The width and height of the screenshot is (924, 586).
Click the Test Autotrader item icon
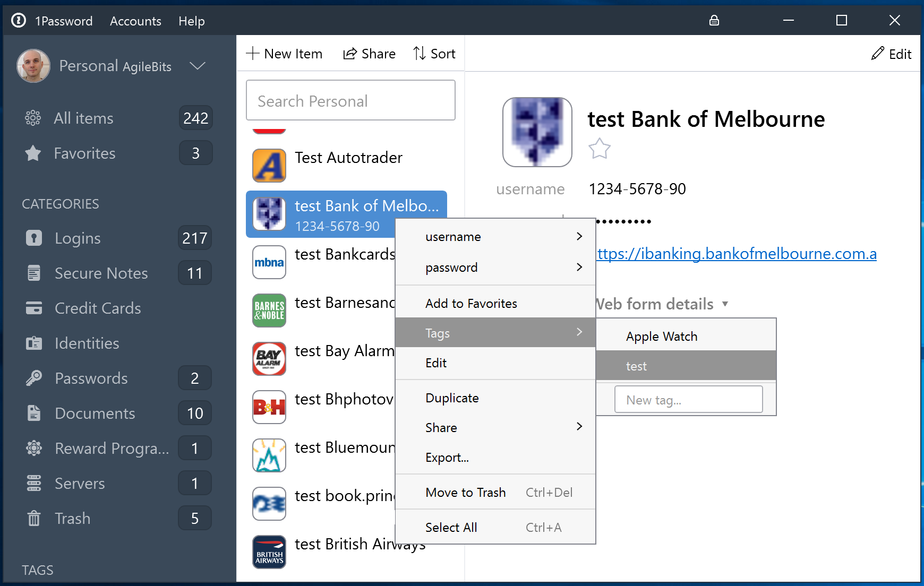pos(269,166)
